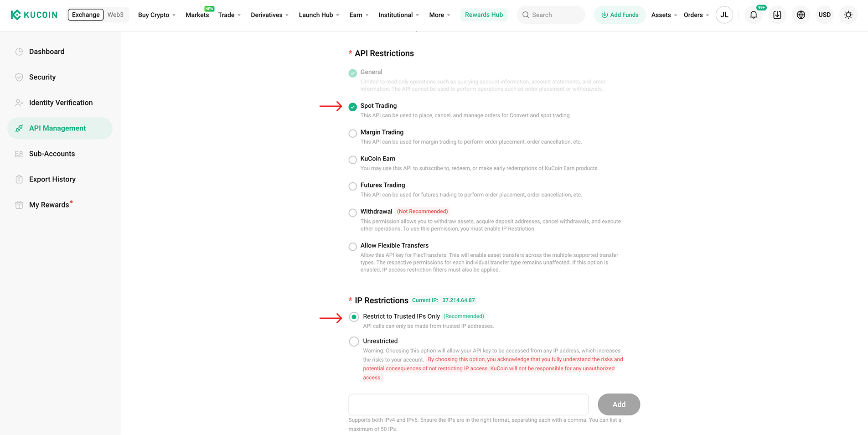868x435 pixels.
Task: Open the Assets dropdown
Action: pyautogui.click(x=664, y=15)
